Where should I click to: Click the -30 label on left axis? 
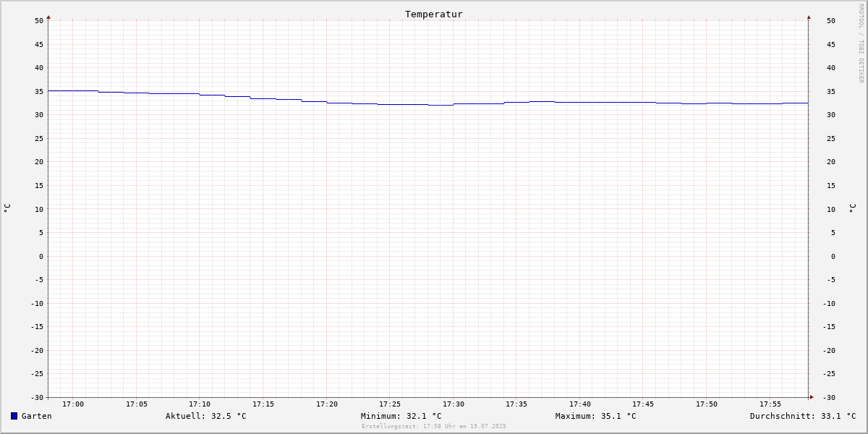point(37,398)
